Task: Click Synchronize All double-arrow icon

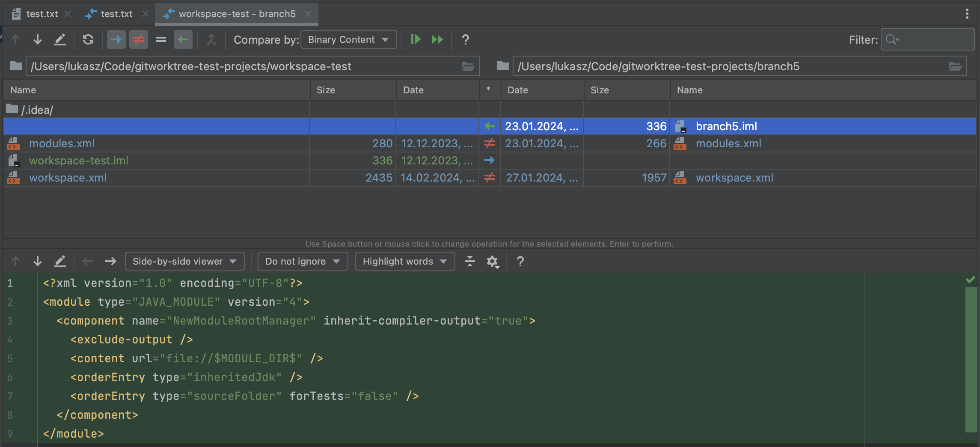Action: coord(437,40)
